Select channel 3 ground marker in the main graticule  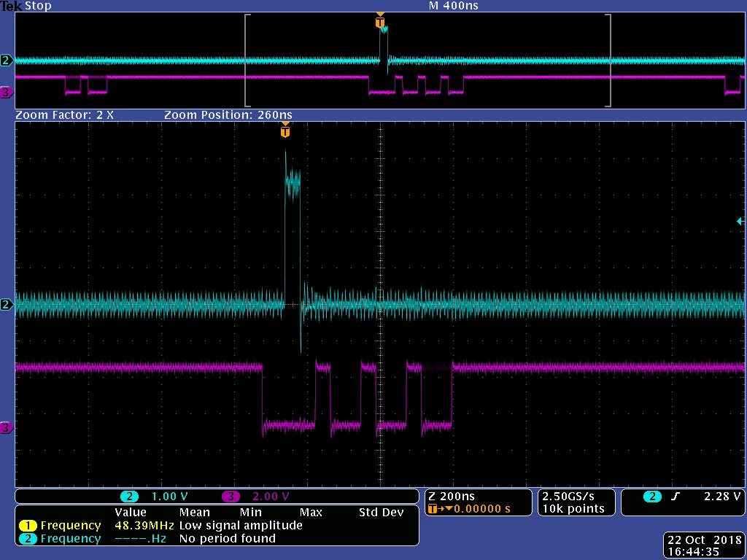[6, 427]
